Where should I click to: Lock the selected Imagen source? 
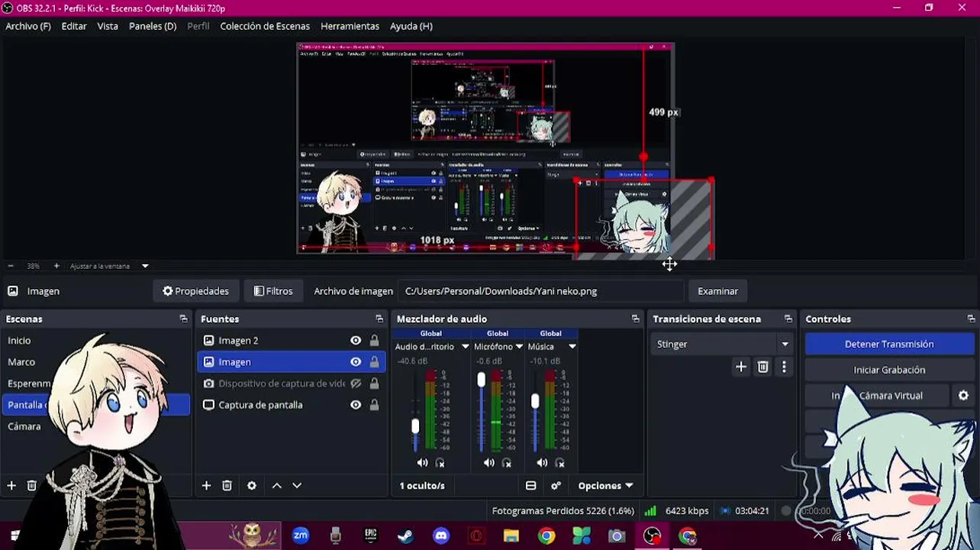tap(374, 362)
